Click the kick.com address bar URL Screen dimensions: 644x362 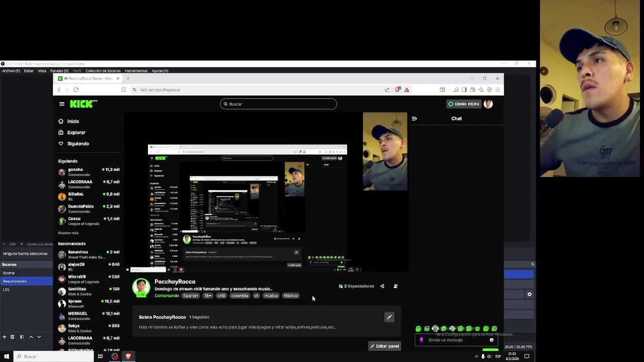point(160,89)
